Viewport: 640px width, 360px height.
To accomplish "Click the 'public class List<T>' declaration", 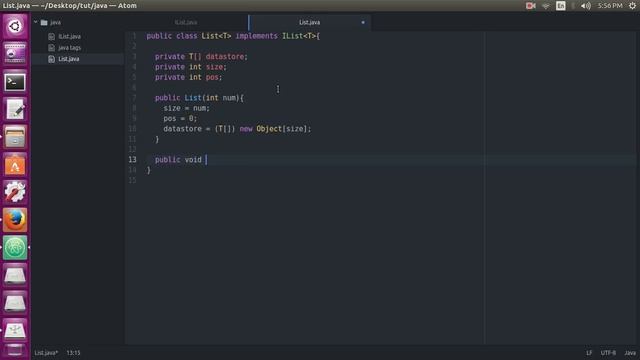I will click(x=189, y=36).
